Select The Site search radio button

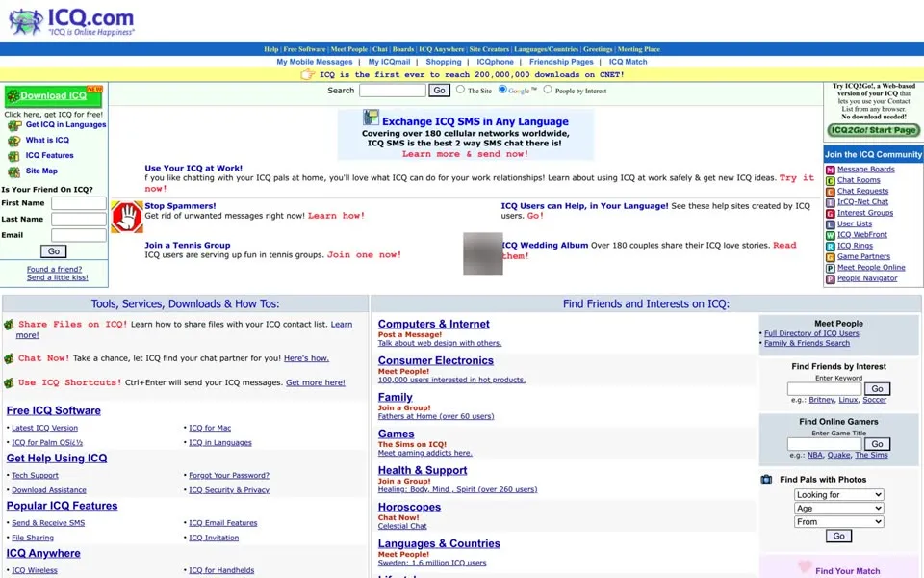coord(460,90)
